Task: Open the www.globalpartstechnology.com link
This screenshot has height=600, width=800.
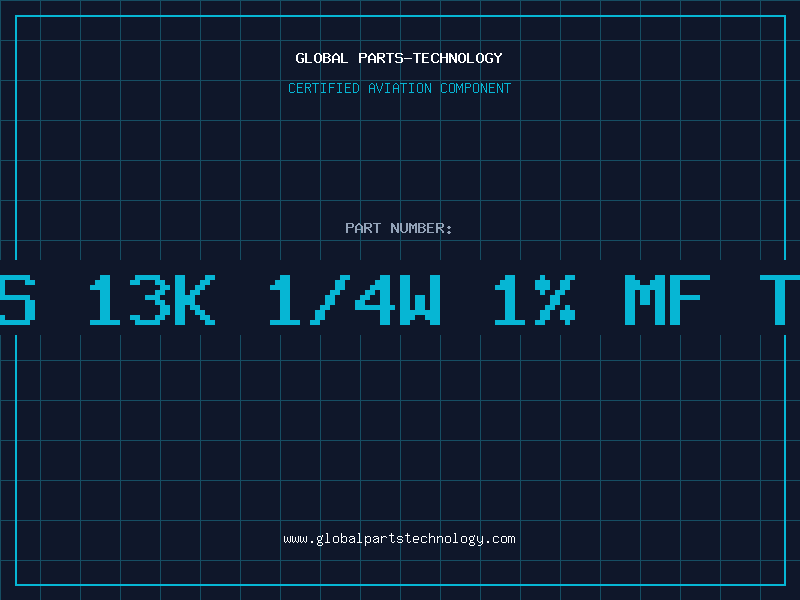Action: pyautogui.click(x=399, y=539)
